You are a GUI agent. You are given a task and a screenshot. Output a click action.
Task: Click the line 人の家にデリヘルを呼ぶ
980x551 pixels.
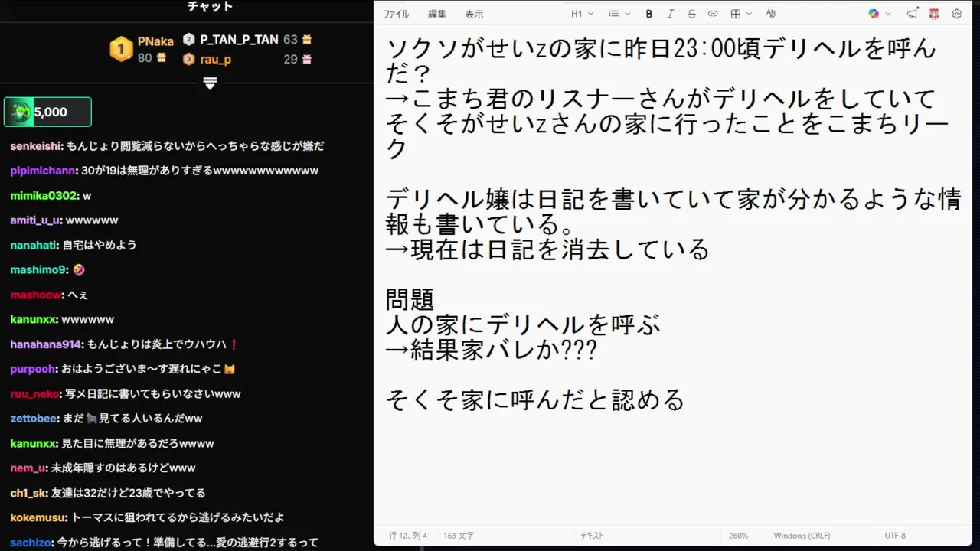523,324
